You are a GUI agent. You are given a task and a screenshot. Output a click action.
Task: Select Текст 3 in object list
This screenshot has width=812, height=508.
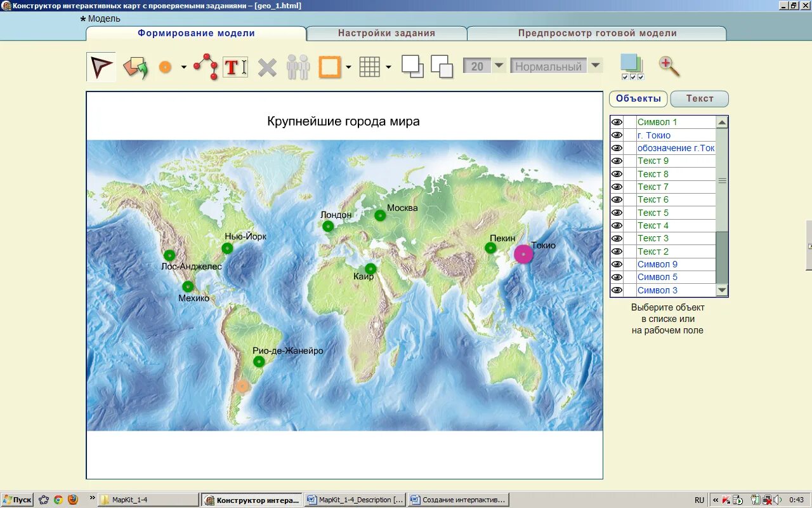[x=676, y=238]
